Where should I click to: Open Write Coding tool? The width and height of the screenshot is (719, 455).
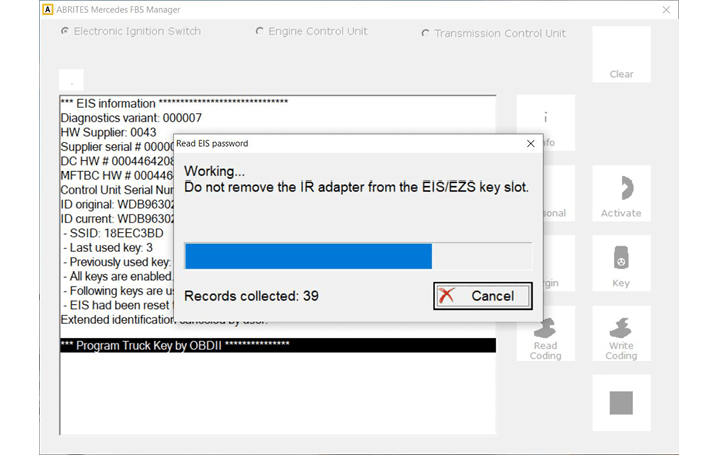tap(621, 334)
